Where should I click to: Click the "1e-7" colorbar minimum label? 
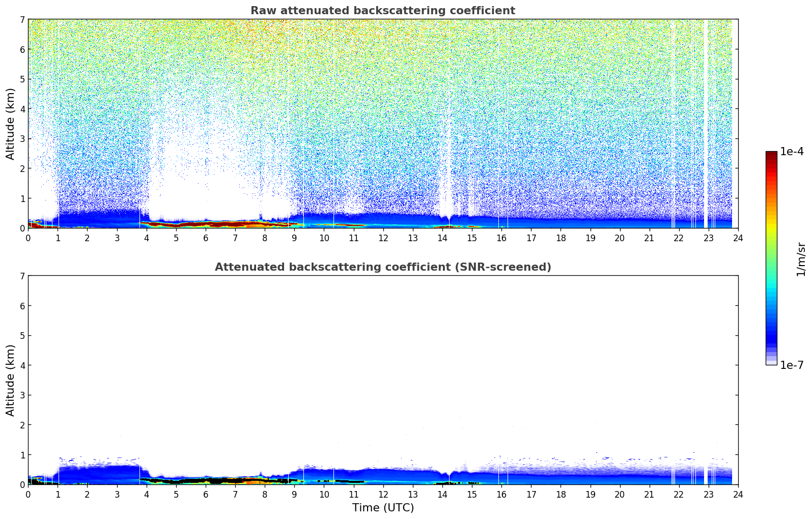[792, 365]
